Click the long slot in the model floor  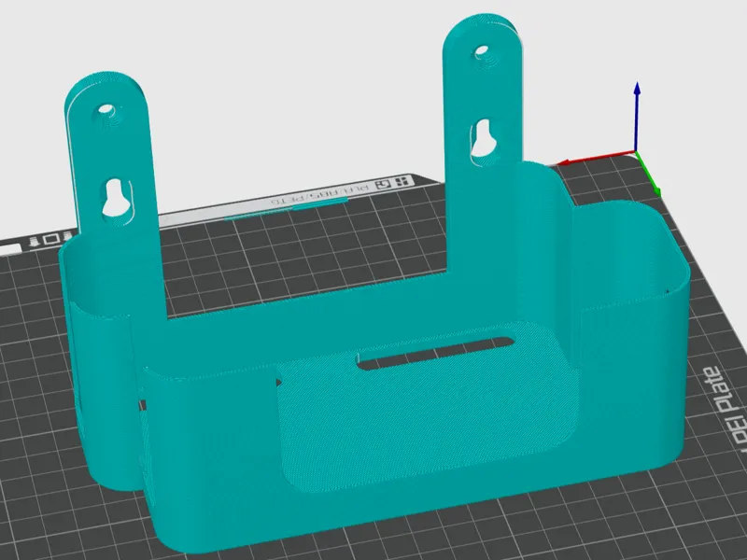(435, 353)
